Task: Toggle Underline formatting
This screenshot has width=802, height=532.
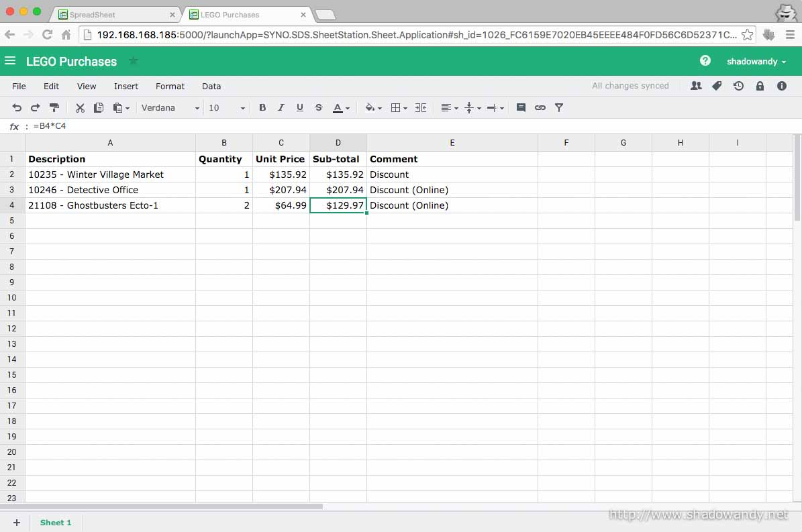Action: click(x=300, y=108)
